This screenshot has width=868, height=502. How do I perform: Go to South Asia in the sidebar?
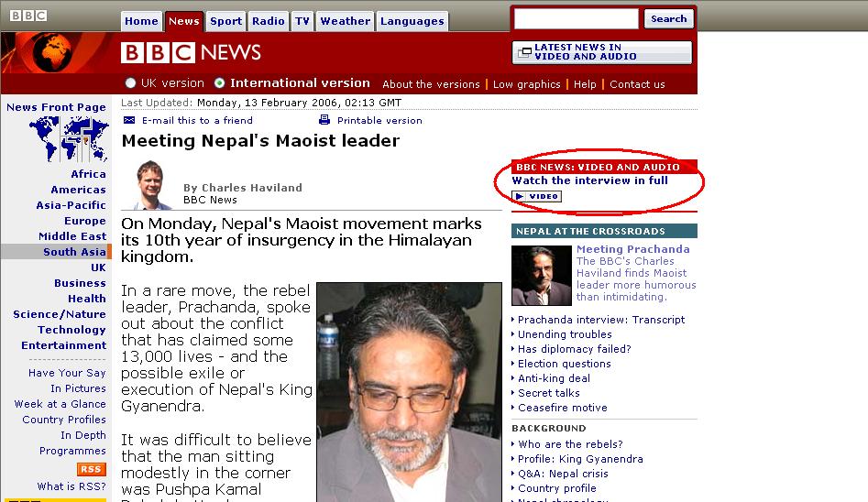click(x=74, y=252)
